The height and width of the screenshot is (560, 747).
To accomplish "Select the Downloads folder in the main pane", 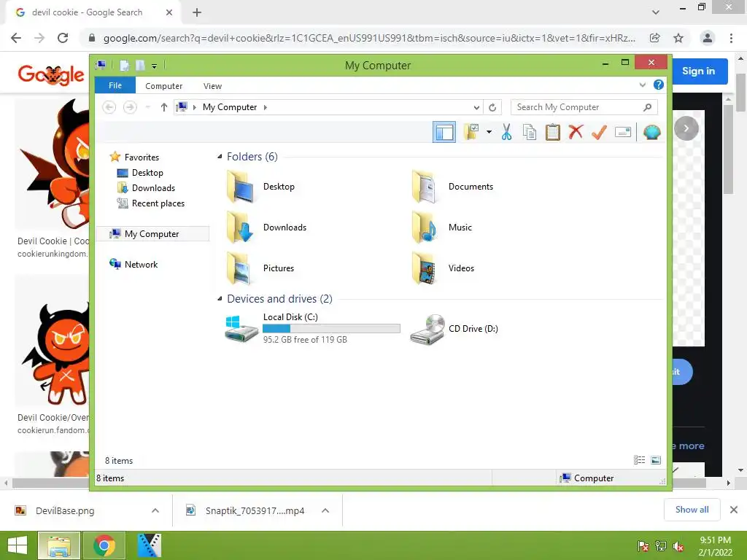I will coord(266,227).
